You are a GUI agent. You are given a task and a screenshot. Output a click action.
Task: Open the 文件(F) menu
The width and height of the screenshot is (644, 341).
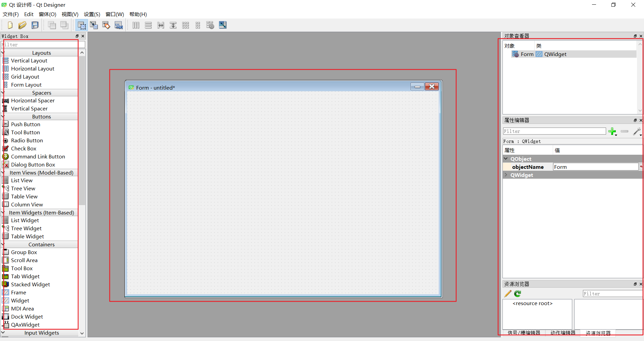pyautogui.click(x=11, y=14)
